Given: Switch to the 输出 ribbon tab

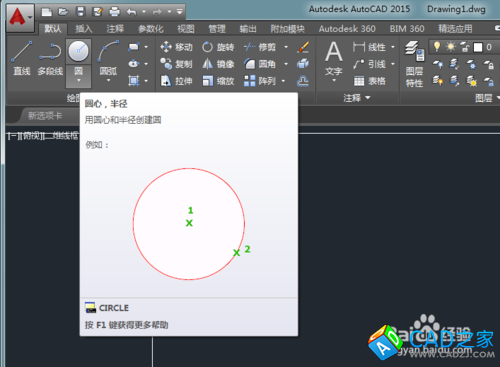Looking at the screenshot, I should (x=248, y=29).
